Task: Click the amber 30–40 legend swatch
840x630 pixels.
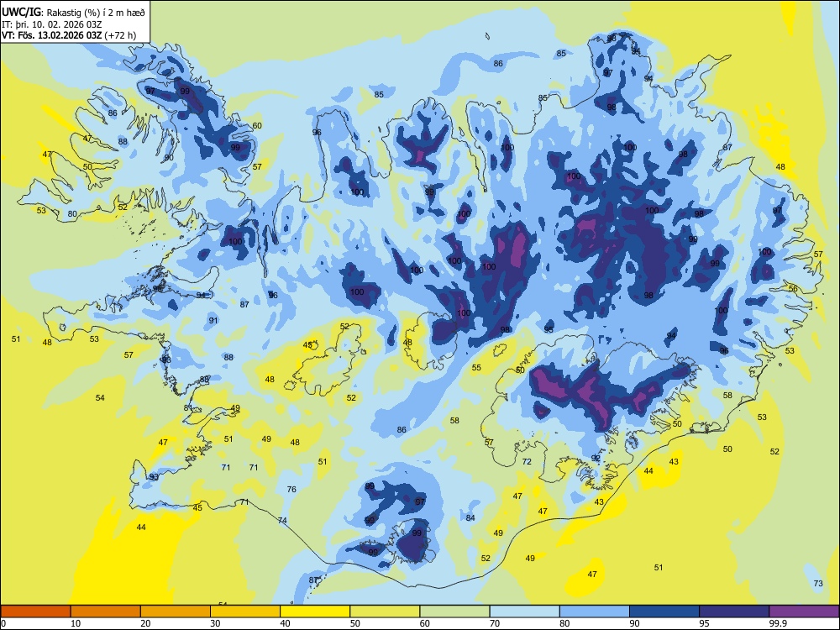Action: click(x=245, y=612)
